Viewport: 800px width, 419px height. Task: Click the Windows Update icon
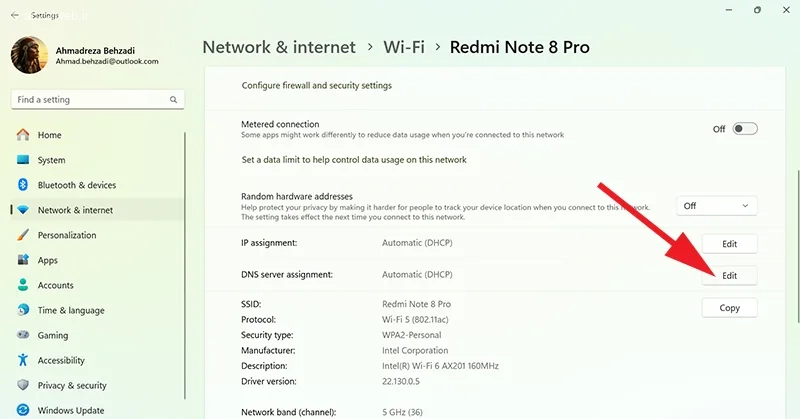coord(23,410)
